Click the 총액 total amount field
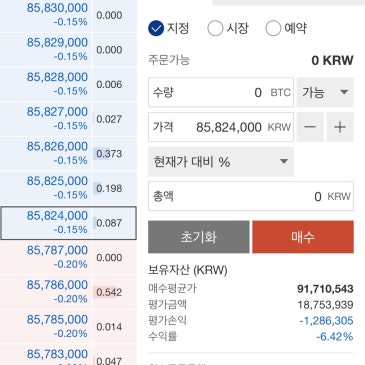 (x=251, y=196)
